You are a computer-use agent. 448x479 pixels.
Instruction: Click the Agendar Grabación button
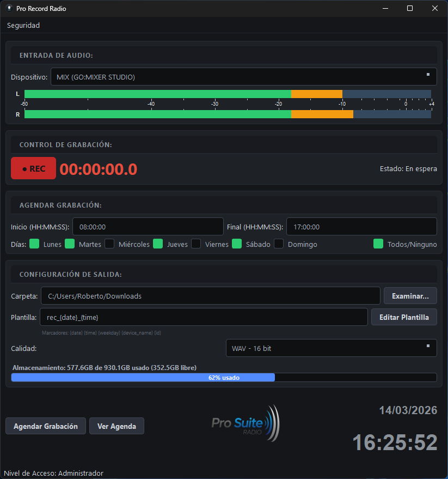point(46,426)
